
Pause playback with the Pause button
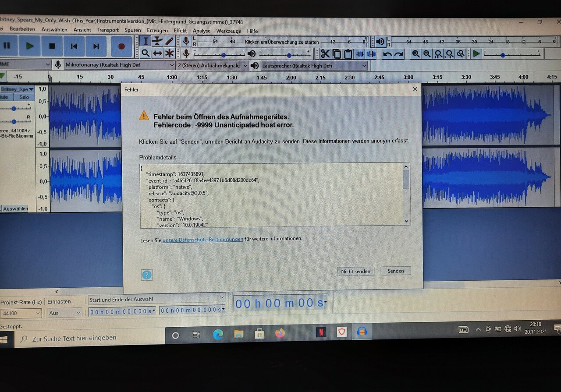coord(7,46)
